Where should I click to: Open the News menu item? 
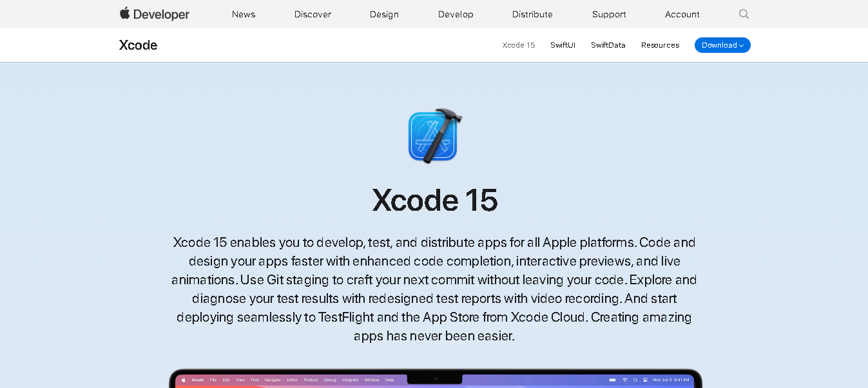click(x=244, y=14)
